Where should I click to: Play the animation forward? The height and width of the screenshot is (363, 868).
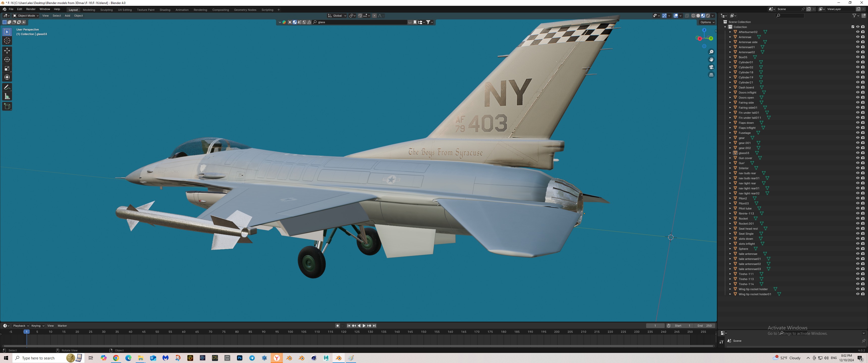coord(364,326)
